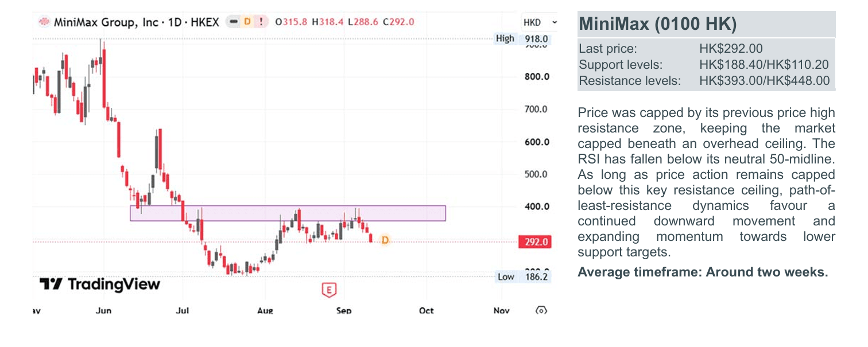Click the red E earnings marker
This screenshot has height=347, width=868.
click(x=328, y=290)
